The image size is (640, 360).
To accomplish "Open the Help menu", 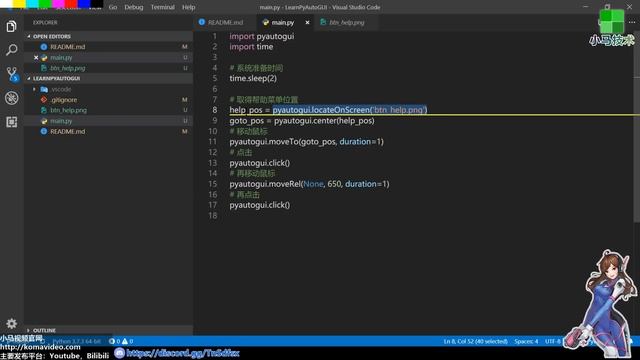I will (189, 7).
